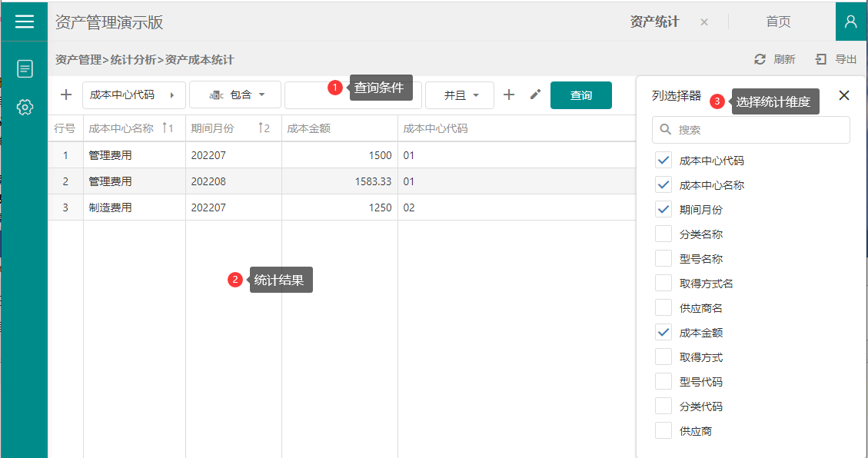This screenshot has width=868, height=458.
Task: Click the 刷新 text button
Action: click(784, 59)
